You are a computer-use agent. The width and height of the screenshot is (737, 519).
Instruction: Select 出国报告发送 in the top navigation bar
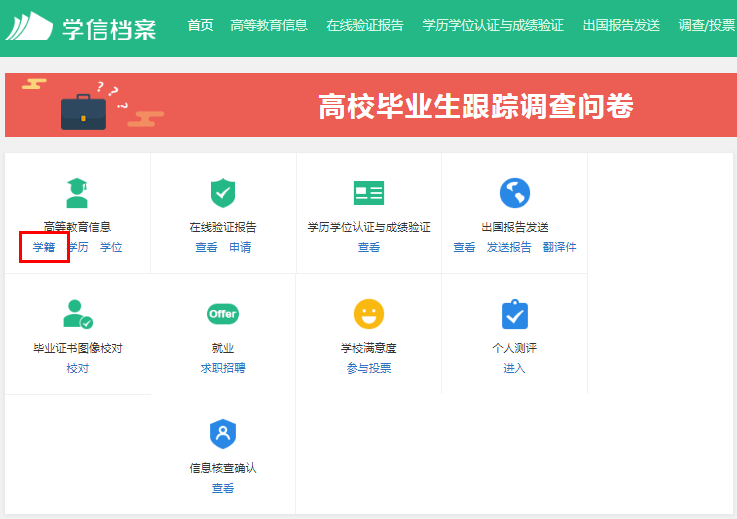coord(621,25)
